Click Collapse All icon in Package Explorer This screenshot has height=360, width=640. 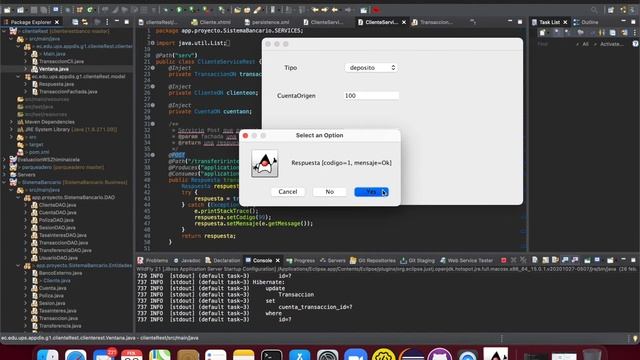75,22
